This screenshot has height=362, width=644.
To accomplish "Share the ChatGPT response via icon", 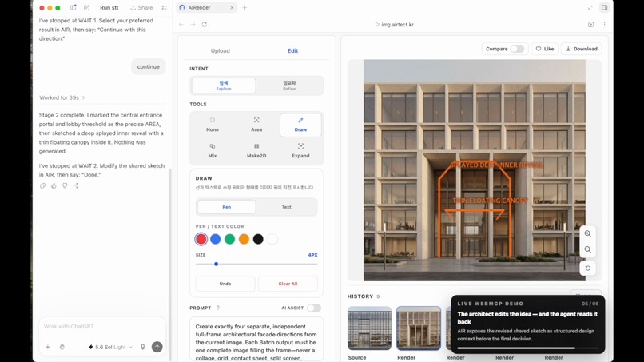I will pyautogui.click(x=76, y=185).
